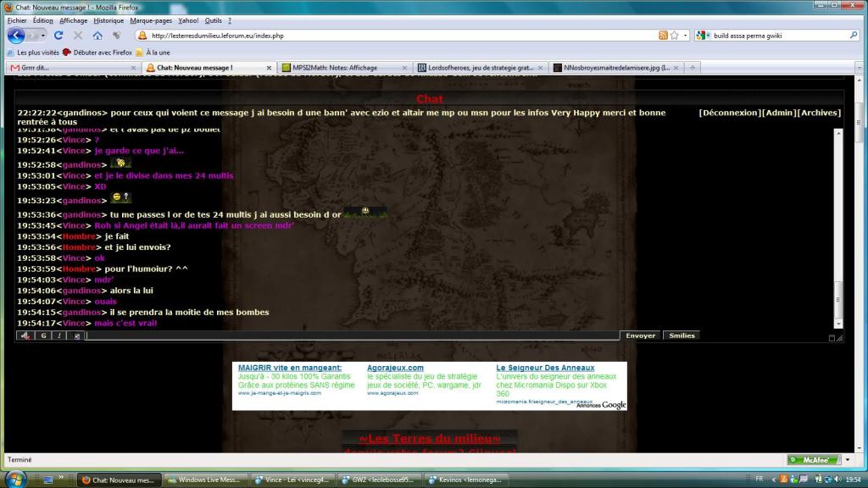
Task: Open the Le Seigneur Des Anneaux ad
Action: pos(545,368)
